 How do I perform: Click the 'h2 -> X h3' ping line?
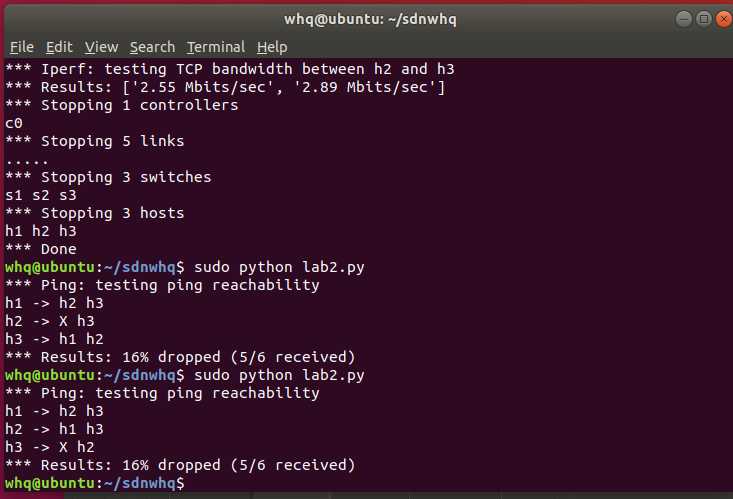pos(50,321)
